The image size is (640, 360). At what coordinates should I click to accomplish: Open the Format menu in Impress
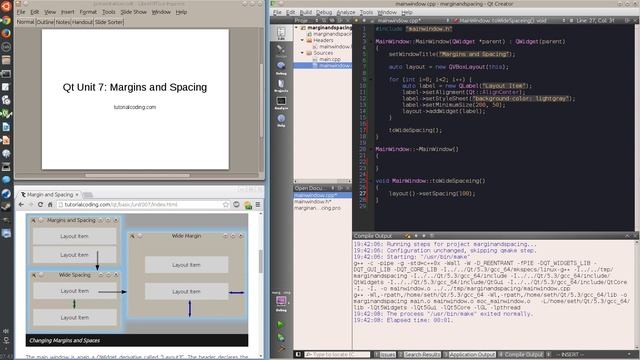(88, 12)
